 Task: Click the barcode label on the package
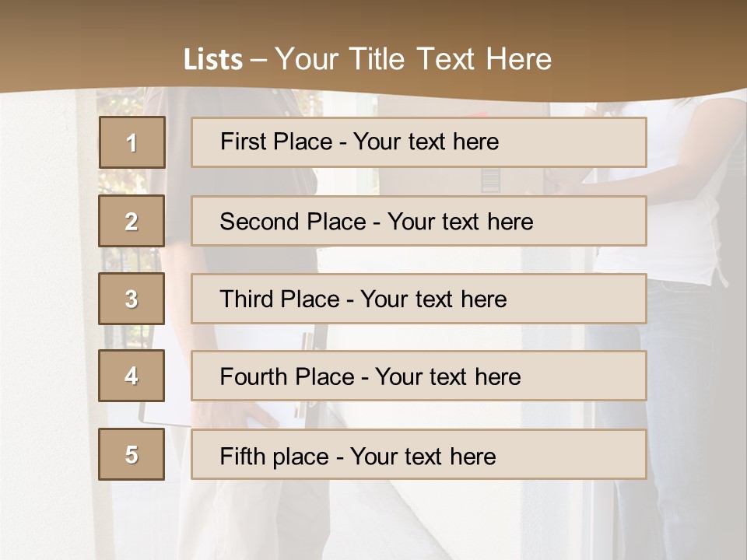click(x=489, y=180)
